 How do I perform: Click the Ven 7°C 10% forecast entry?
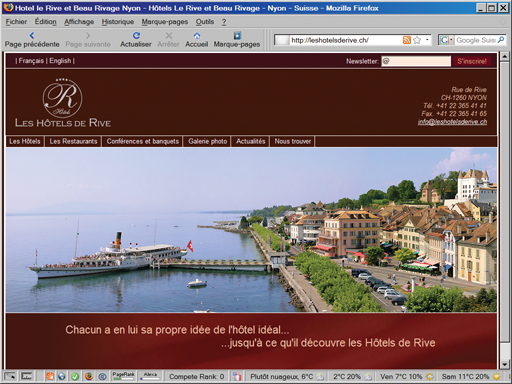401,377
